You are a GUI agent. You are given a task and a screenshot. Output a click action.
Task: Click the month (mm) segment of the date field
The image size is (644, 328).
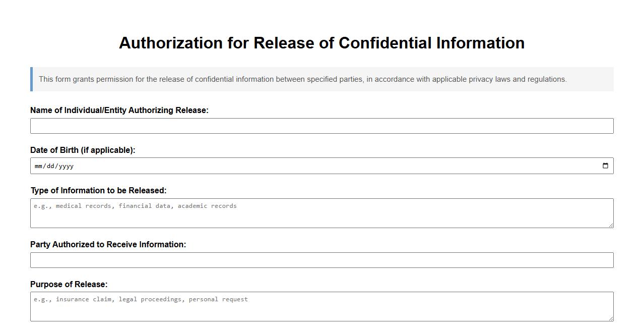click(x=39, y=166)
